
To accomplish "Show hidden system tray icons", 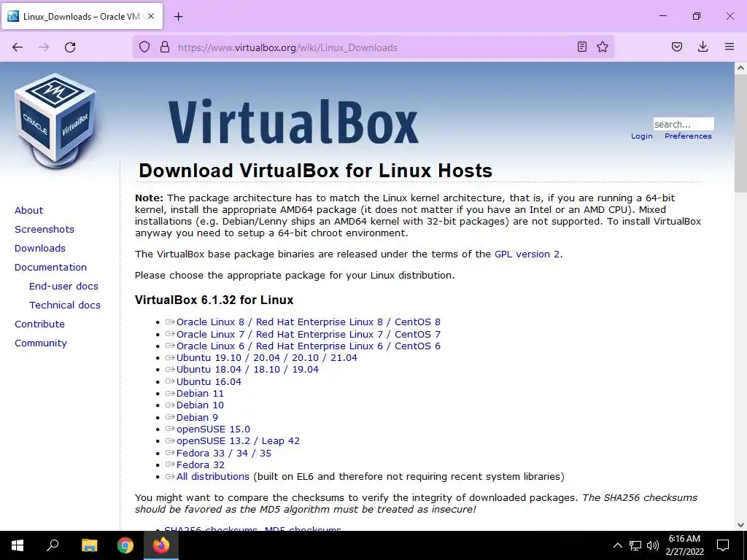I will click(x=617, y=545).
